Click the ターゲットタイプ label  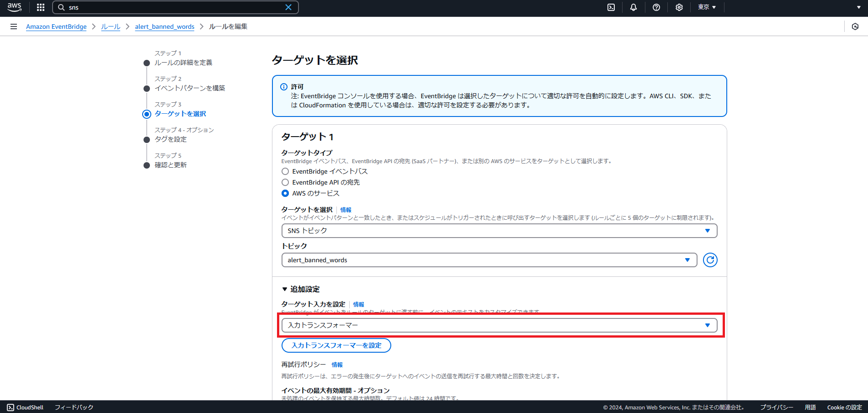point(307,153)
